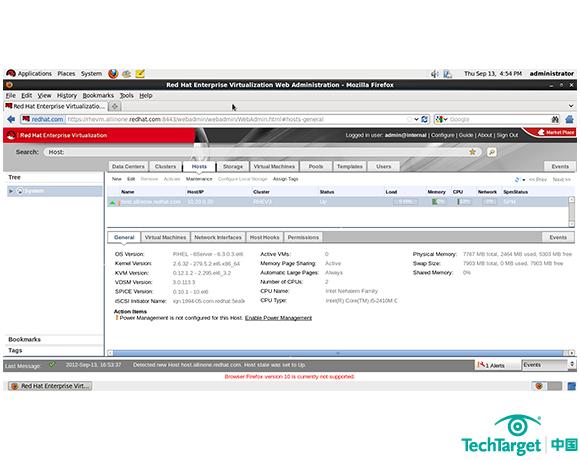Switch to the Pools tab
This screenshot has width=580, height=460.
316,166
